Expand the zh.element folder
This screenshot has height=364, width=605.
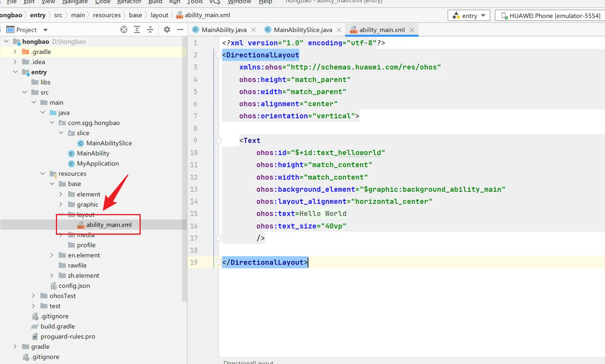(x=52, y=275)
